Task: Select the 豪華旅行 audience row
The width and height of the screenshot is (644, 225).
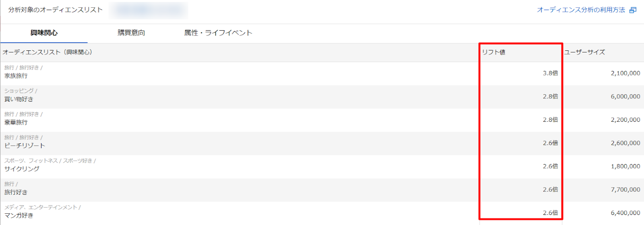Action: [16, 123]
